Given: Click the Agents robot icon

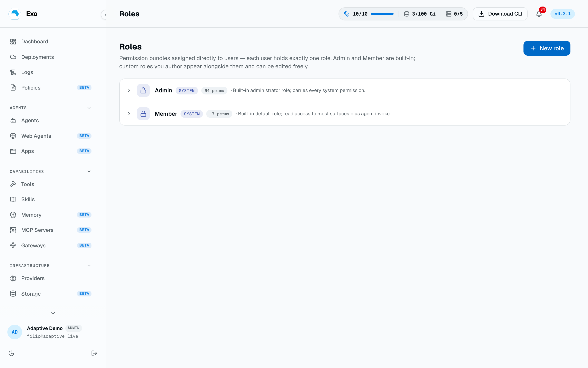Looking at the screenshot, I should pyautogui.click(x=13, y=120).
